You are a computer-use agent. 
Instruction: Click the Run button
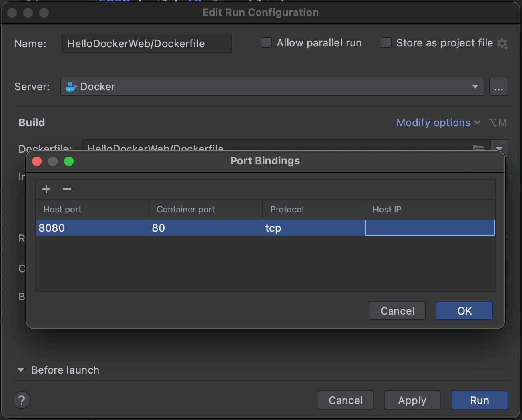point(479,400)
